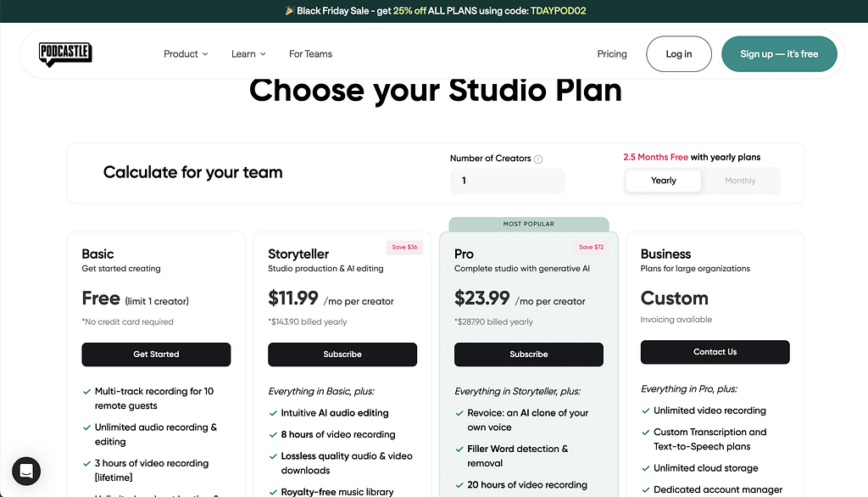Click the checkmark beside Multi-track recording
The height and width of the screenshot is (497, 868).
coord(86,392)
